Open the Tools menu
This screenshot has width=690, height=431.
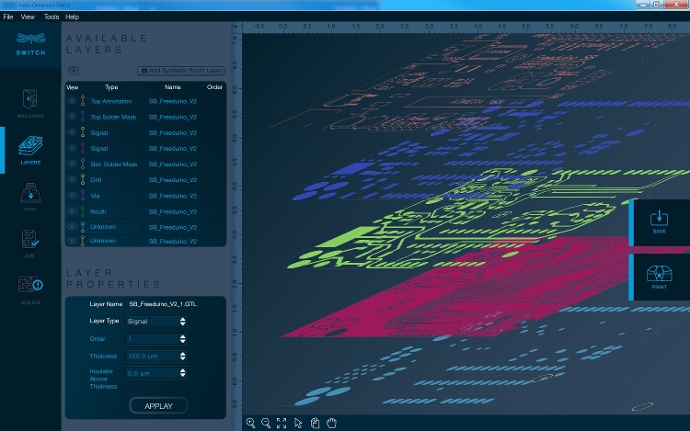tap(51, 17)
